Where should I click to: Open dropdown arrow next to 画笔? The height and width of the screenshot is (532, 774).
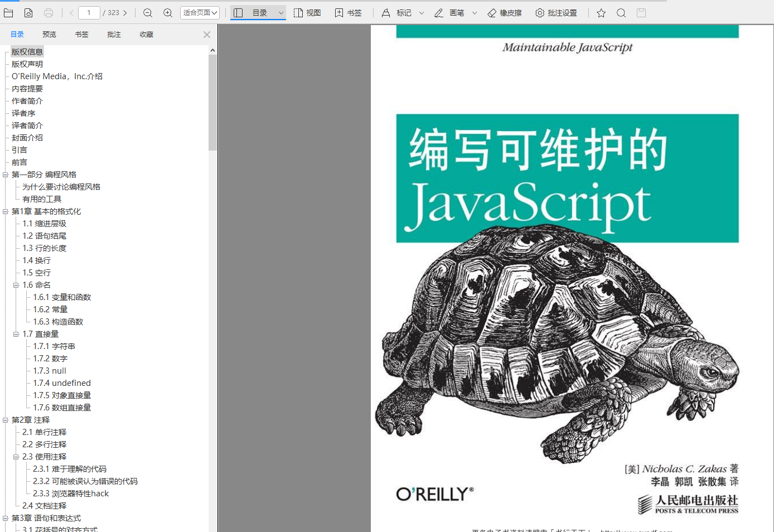click(475, 13)
